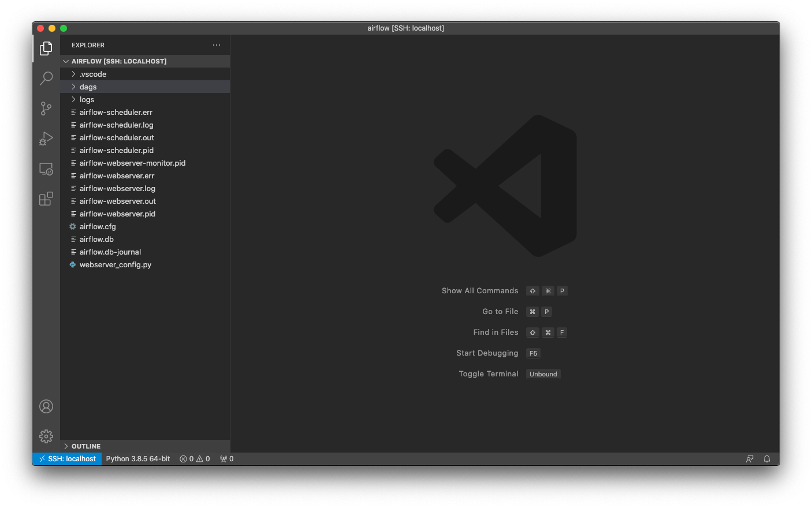
Task: Open webserver_config.py file
Action: coord(145,264)
